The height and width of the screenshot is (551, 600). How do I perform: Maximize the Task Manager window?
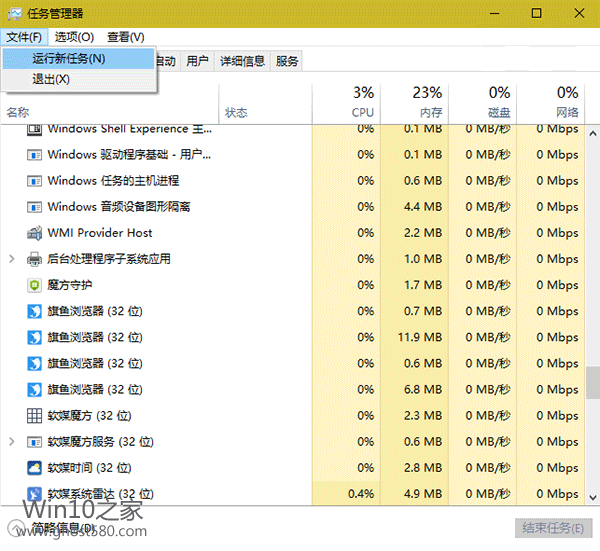(x=536, y=14)
